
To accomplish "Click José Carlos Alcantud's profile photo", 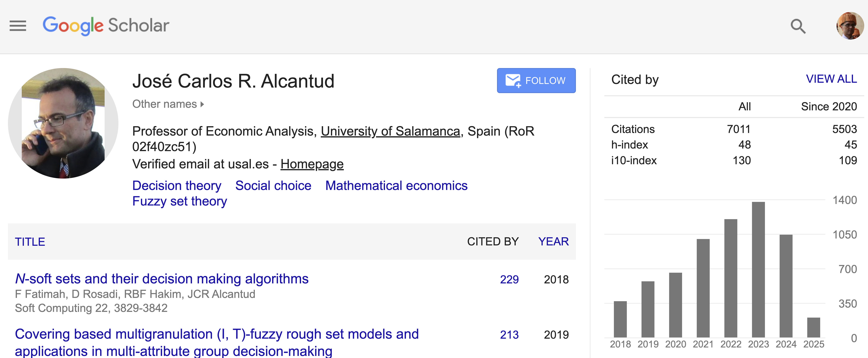I will (63, 123).
